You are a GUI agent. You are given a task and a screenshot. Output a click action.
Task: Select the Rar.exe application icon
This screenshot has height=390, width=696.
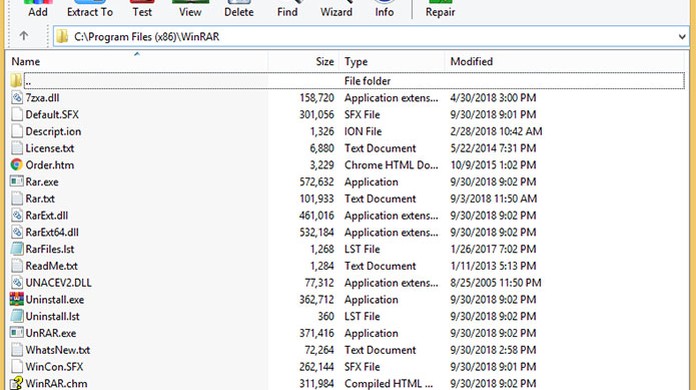(x=17, y=181)
